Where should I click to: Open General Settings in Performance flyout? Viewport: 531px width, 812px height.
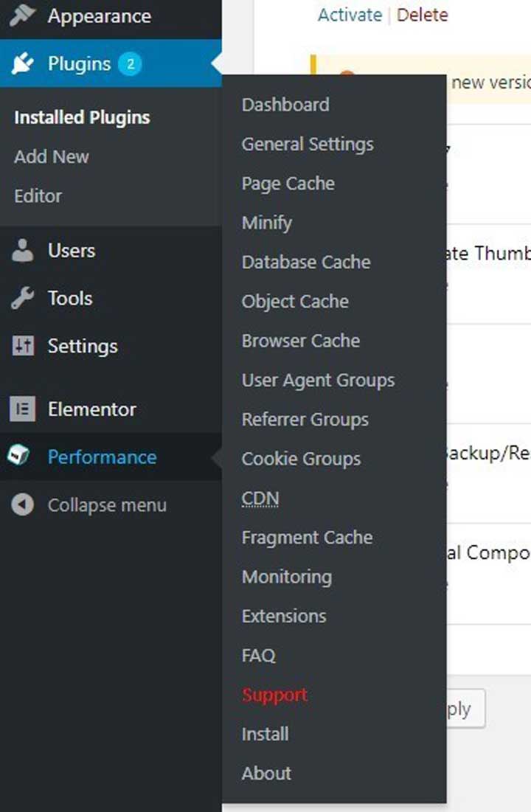308,145
